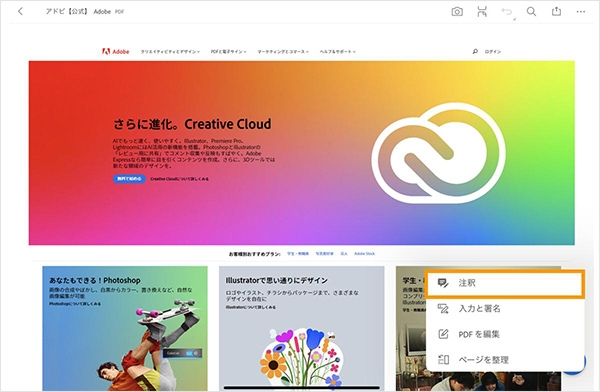Choose 注釈 from the popup menu

click(505, 283)
